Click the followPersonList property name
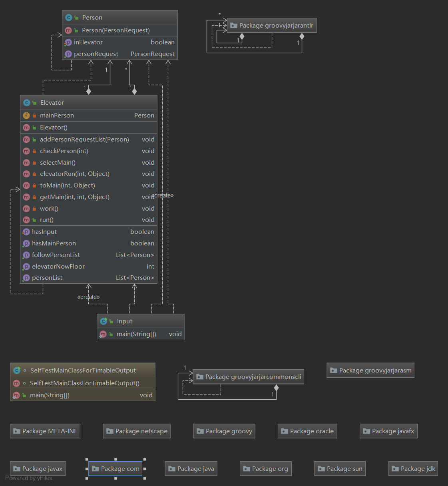Image resolution: width=448 pixels, height=486 pixels. tap(56, 255)
